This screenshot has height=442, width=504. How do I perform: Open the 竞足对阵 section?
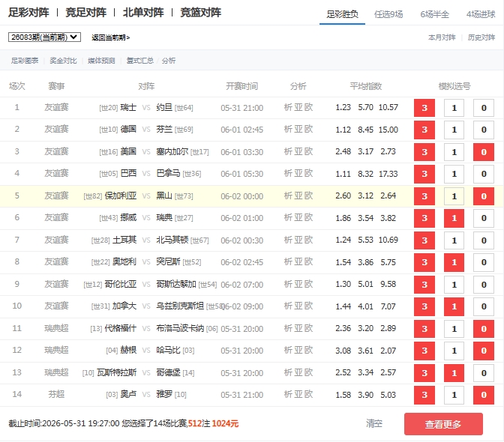(85, 13)
